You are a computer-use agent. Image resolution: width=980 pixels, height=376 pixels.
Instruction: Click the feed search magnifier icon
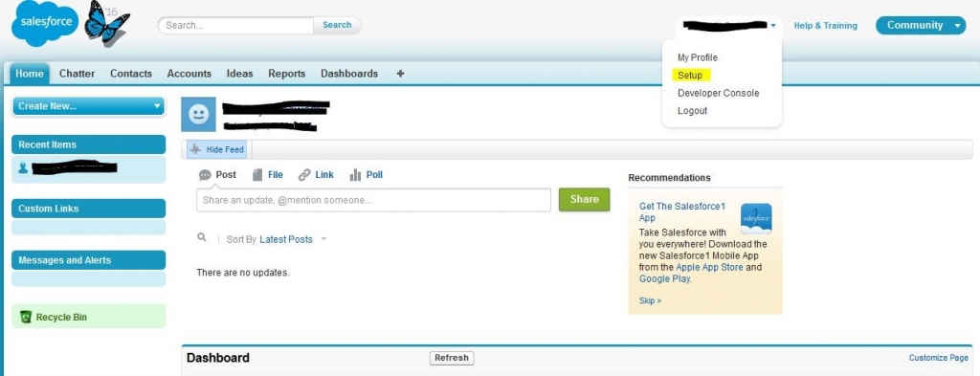click(x=201, y=238)
